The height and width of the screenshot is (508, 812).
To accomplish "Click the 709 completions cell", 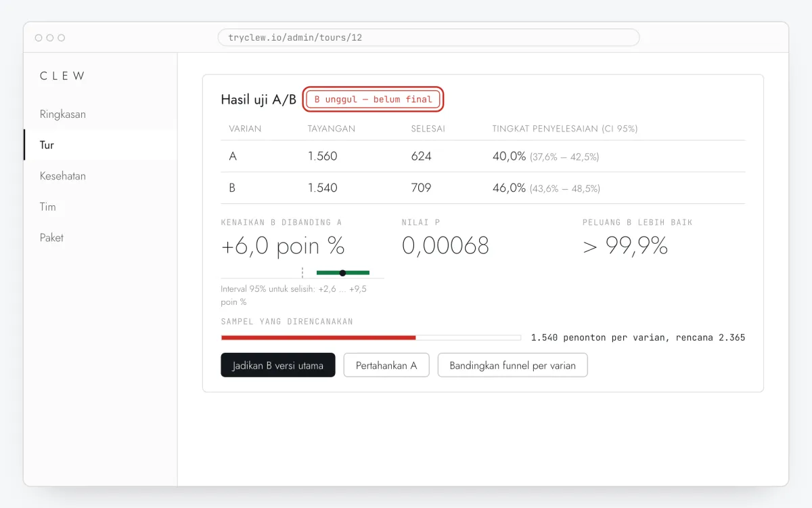I will [422, 188].
